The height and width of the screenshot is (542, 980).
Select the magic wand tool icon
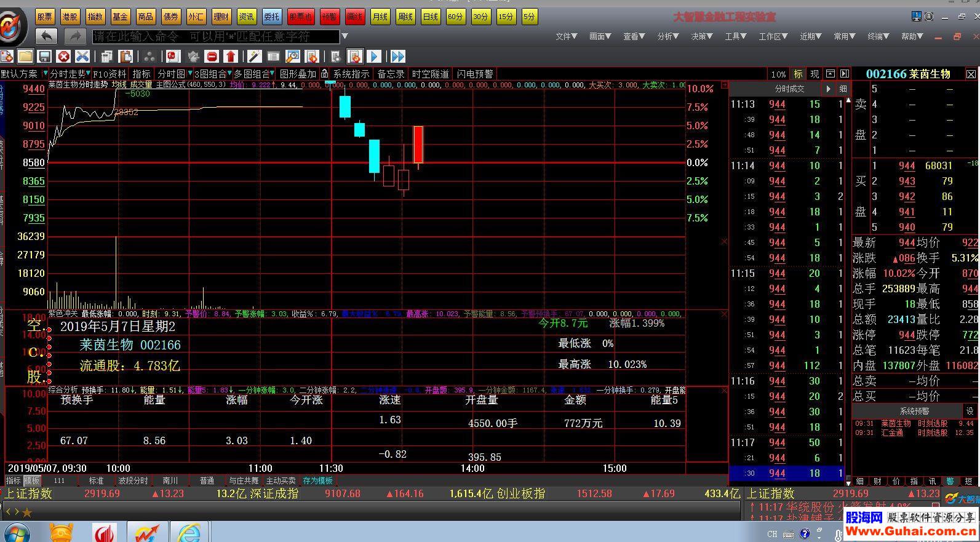click(254, 57)
